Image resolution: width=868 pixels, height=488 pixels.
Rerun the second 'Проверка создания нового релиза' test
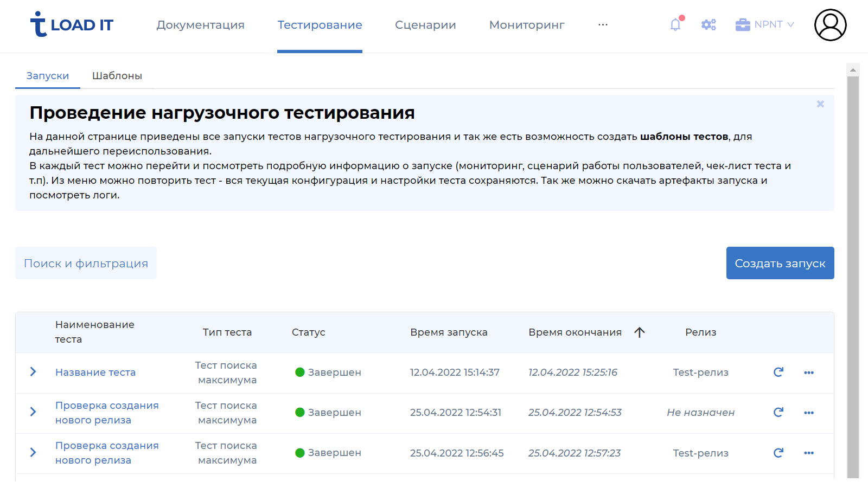(778, 453)
